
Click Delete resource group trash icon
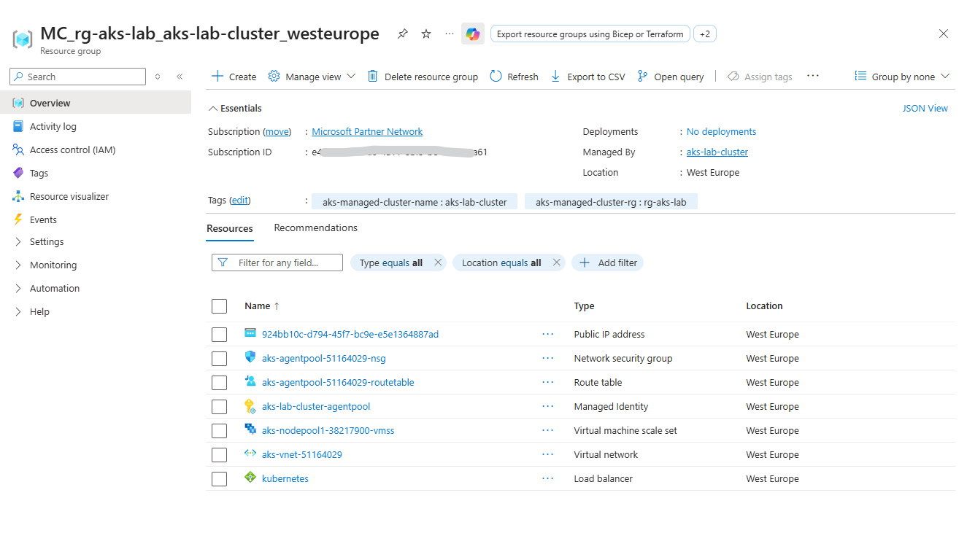(x=373, y=77)
